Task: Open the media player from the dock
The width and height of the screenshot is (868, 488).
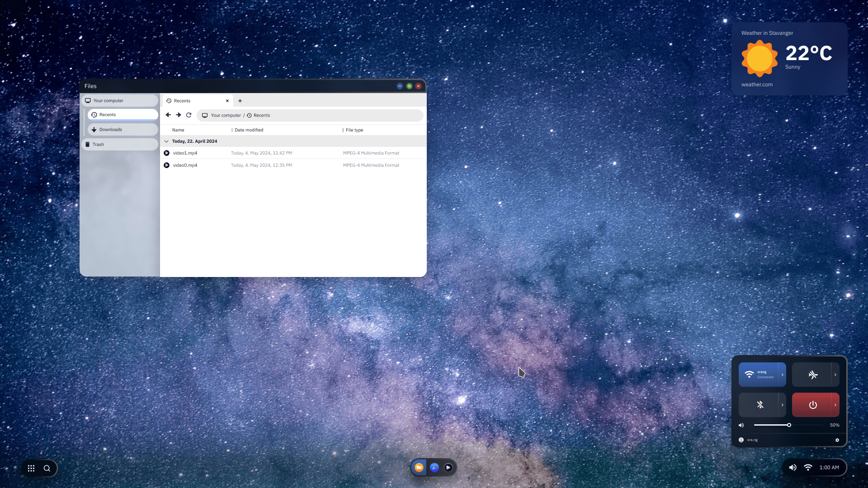Action: coord(448,468)
